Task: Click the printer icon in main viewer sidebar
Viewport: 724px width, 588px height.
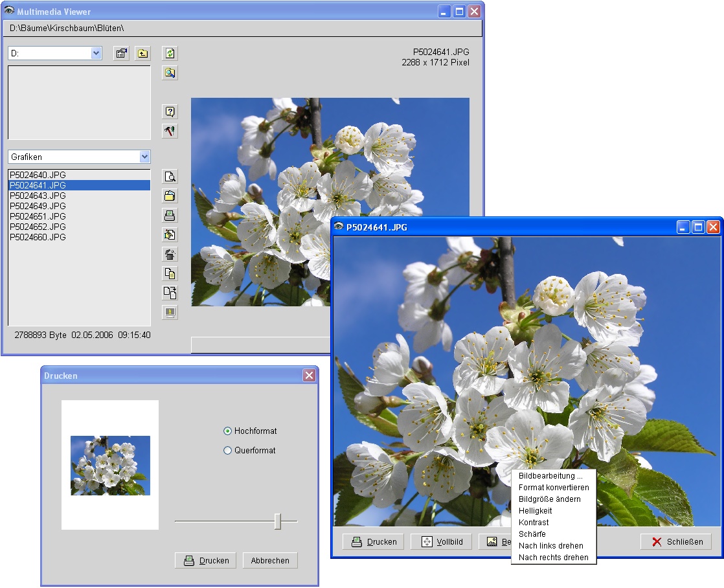Action: coord(170,216)
